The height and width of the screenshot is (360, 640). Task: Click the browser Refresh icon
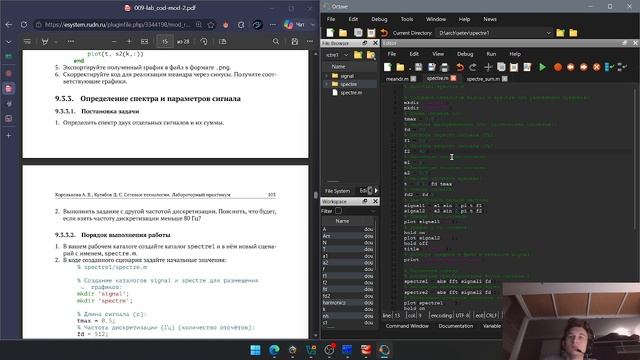pyautogui.click(x=24, y=25)
